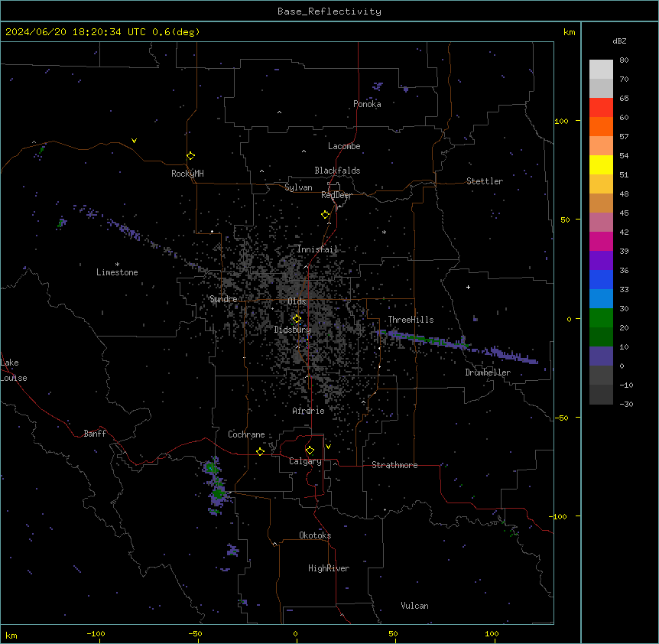The height and width of the screenshot is (644, 659).
Task: Click the Cochrane label
Action: [246, 434]
